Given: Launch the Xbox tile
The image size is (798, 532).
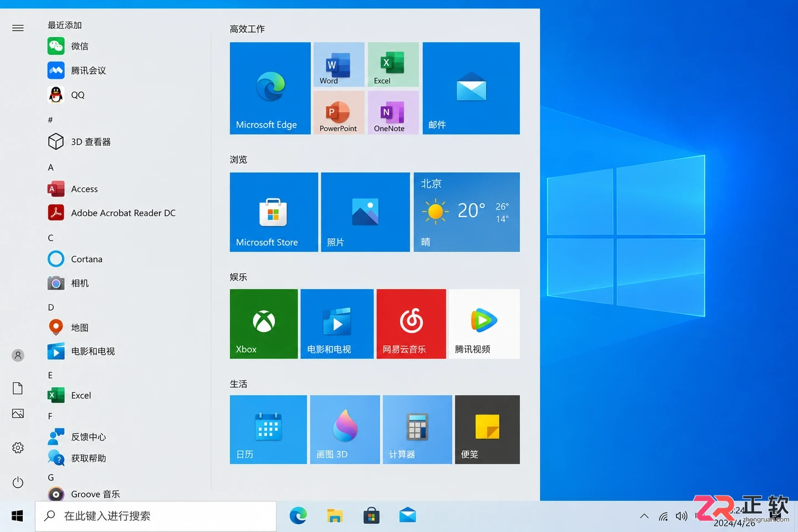Looking at the screenshot, I should coord(264,324).
